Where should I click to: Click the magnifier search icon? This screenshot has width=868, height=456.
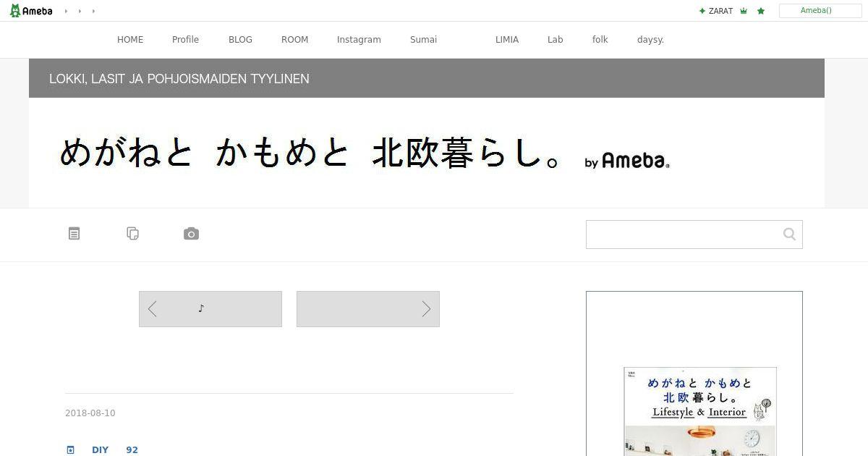pos(789,234)
